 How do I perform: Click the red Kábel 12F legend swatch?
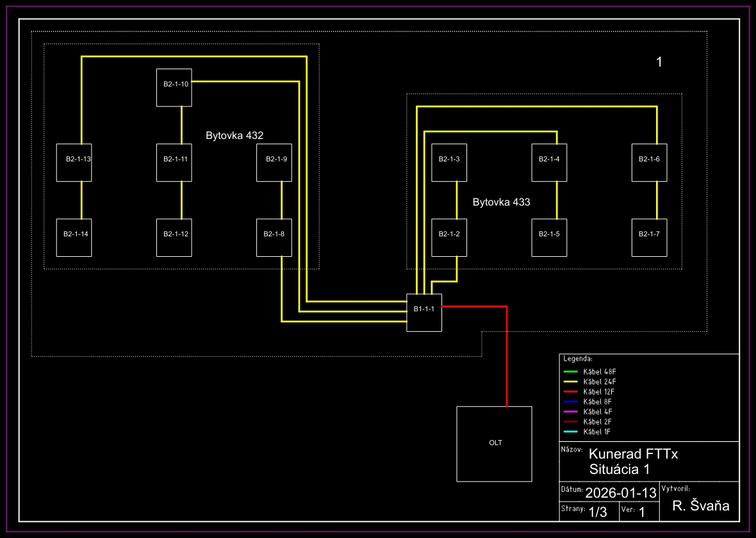pyautogui.click(x=570, y=391)
